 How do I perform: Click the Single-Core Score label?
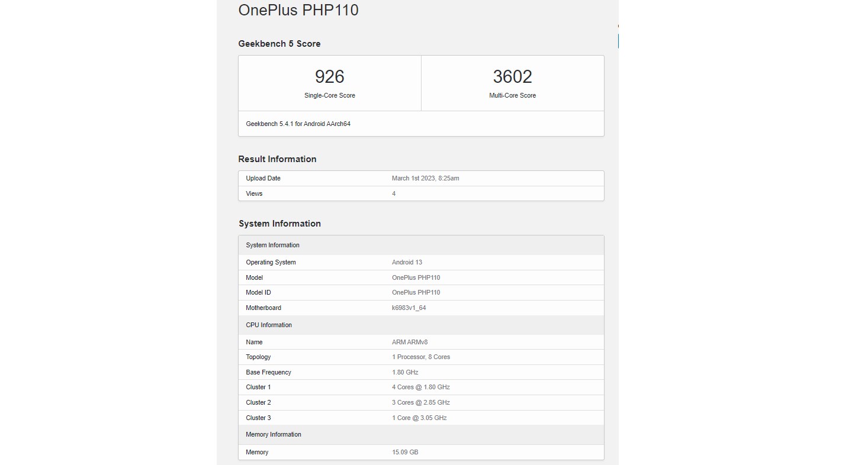[x=330, y=95]
